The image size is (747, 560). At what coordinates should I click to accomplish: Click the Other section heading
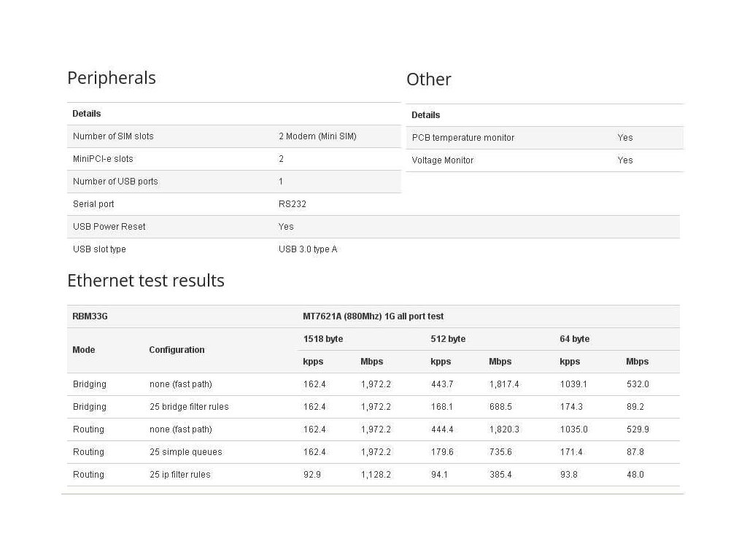point(429,79)
